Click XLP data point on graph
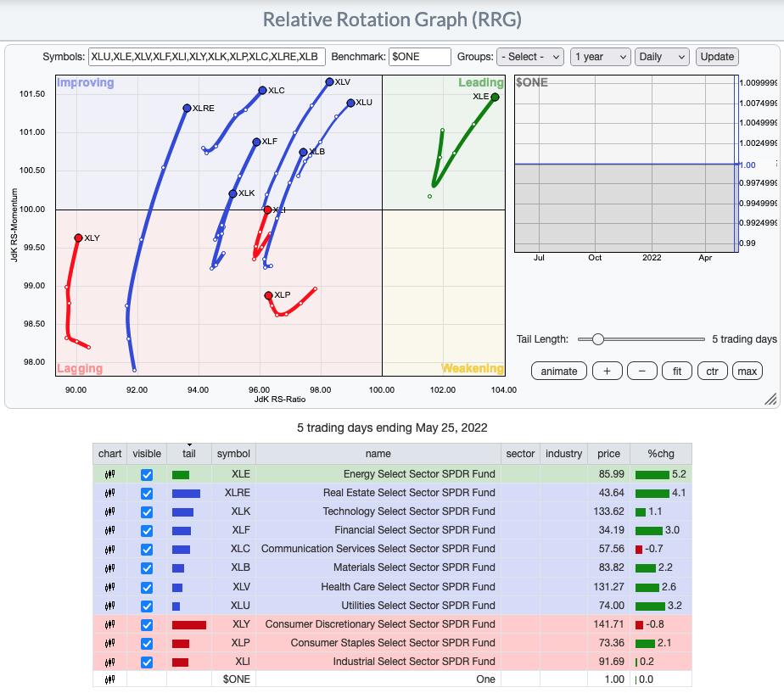Viewport: 784px width, 693px height. click(268, 295)
